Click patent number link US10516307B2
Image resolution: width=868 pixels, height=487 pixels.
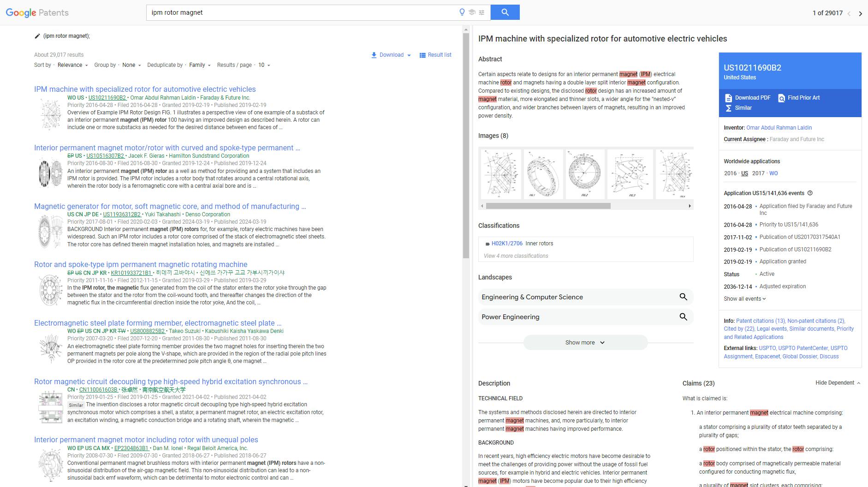(105, 156)
